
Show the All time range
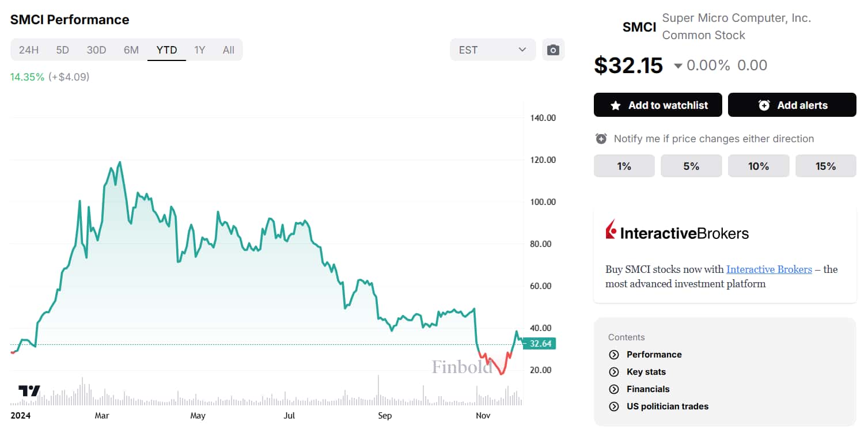229,50
